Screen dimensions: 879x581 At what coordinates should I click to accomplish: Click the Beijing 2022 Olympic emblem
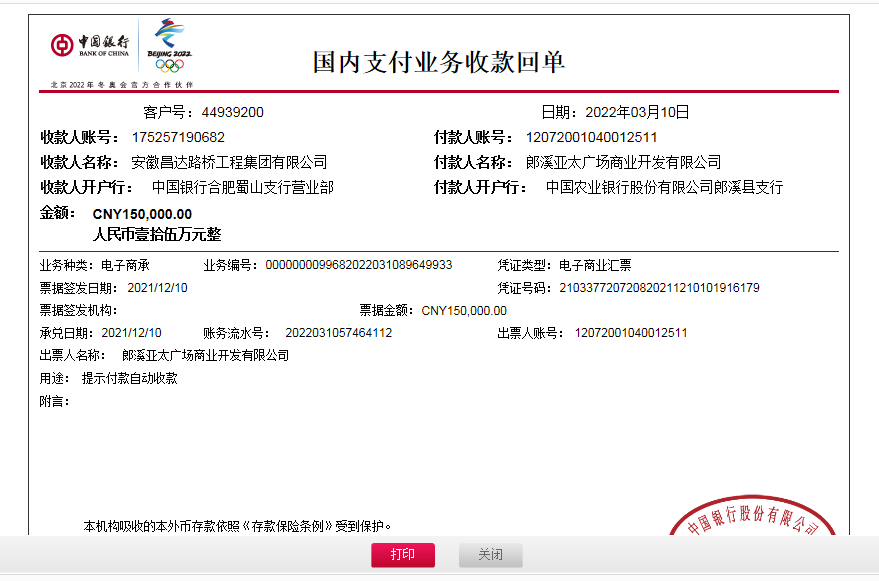pos(169,47)
